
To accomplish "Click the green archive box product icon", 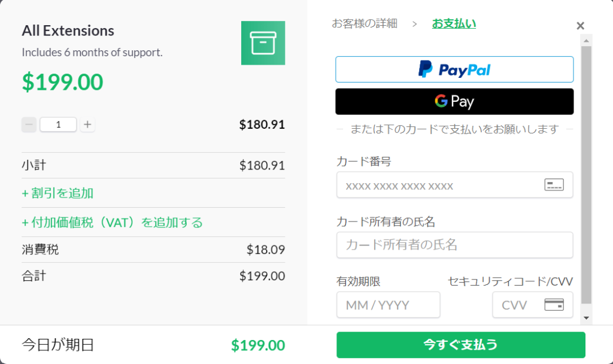I will [x=263, y=43].
